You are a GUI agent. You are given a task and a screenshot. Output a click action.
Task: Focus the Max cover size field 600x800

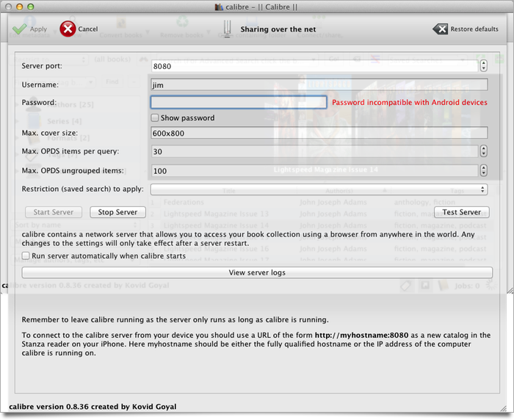click(x=319, y=133)
